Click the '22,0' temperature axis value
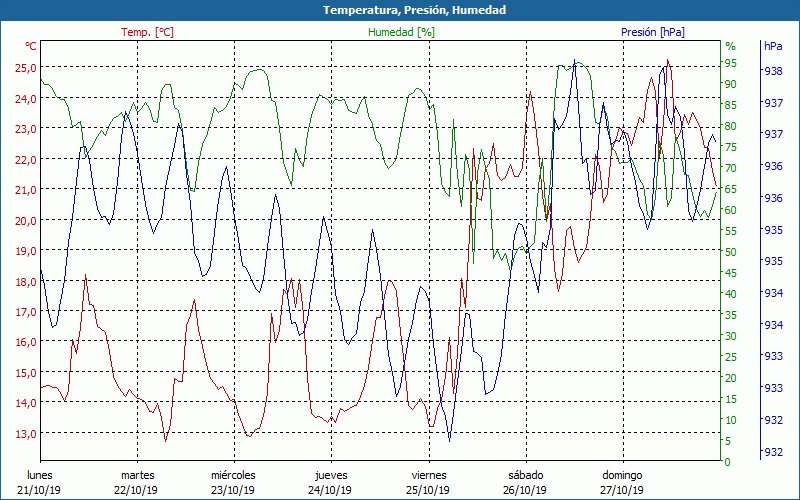The image size is (800, 500). [x=26, y=159]
